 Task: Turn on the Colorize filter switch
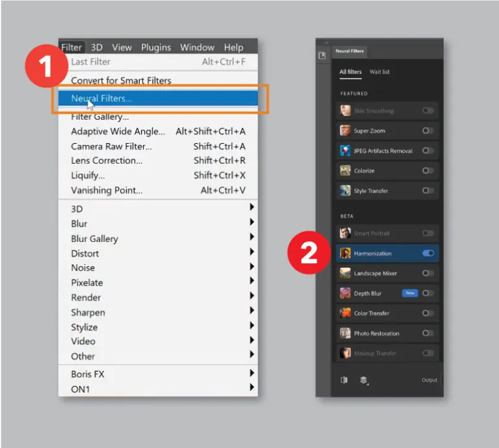pos(428,170)
